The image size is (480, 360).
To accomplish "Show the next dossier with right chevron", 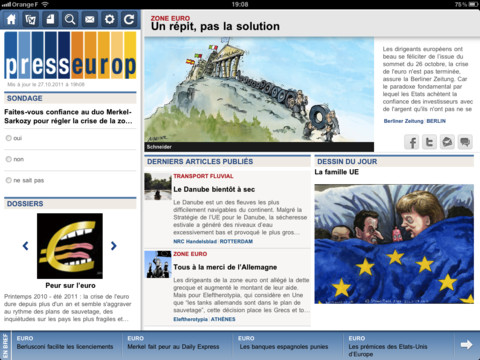I will pos(114,246).
